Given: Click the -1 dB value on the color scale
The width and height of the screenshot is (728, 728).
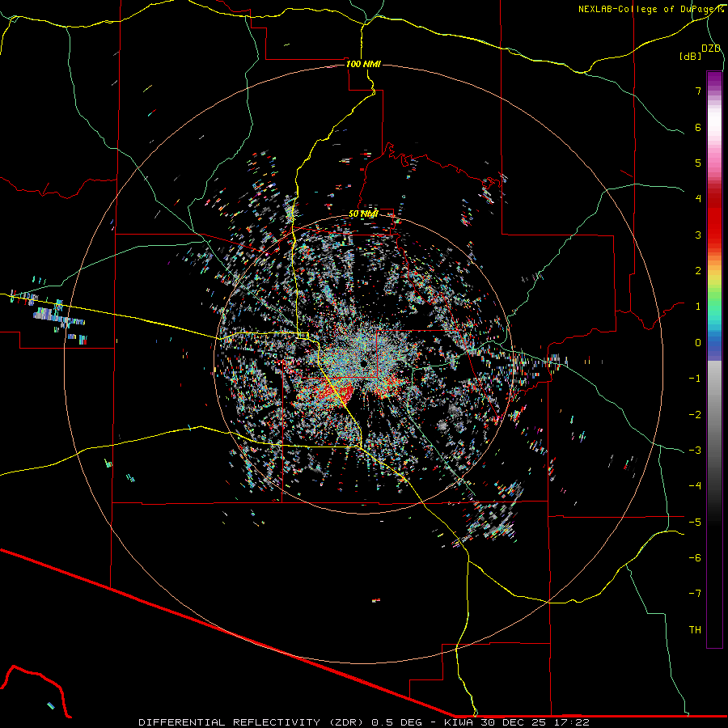Looking at the screenshot, I should [x=695, y=379].
